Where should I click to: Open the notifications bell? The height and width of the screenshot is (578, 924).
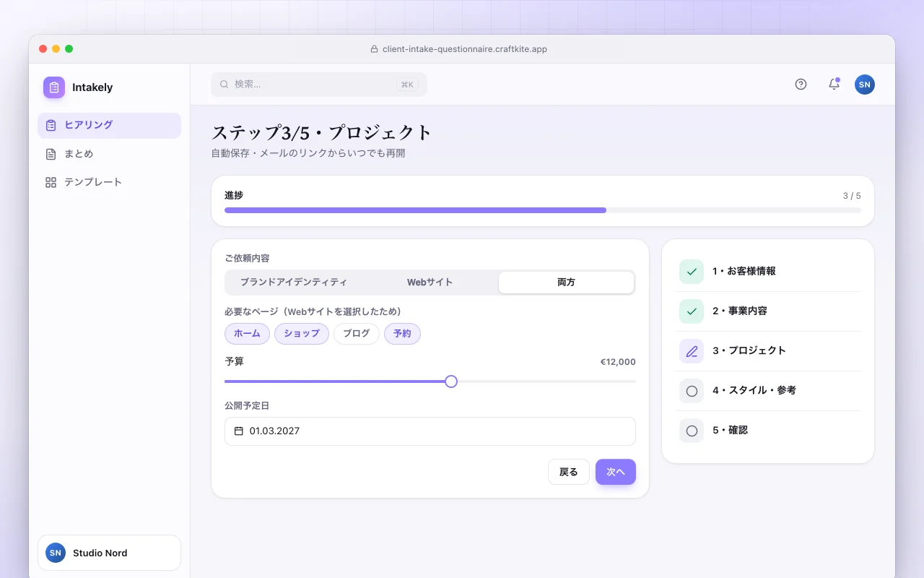[834, 85]
